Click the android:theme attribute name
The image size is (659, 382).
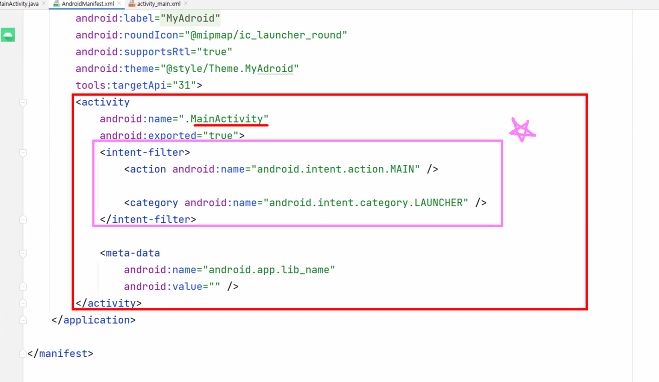[x=115, y=68]
